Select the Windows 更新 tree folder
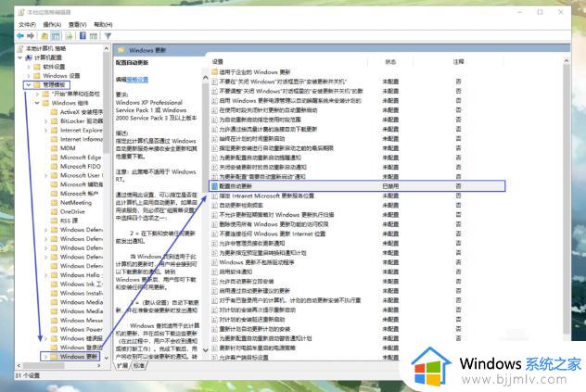This screenshot has height=392, width=586. point(79,357)
